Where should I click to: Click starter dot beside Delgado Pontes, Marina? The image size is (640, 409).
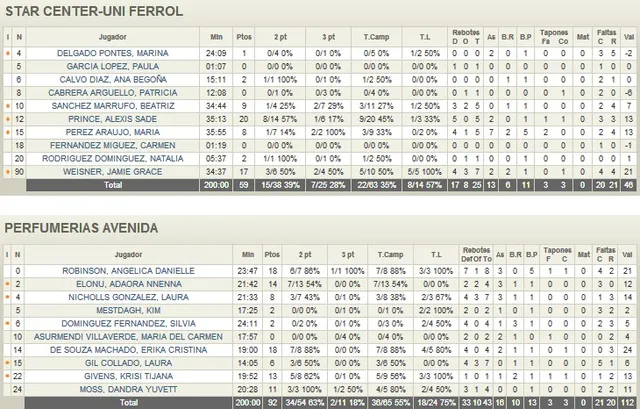tap(7, 52)
